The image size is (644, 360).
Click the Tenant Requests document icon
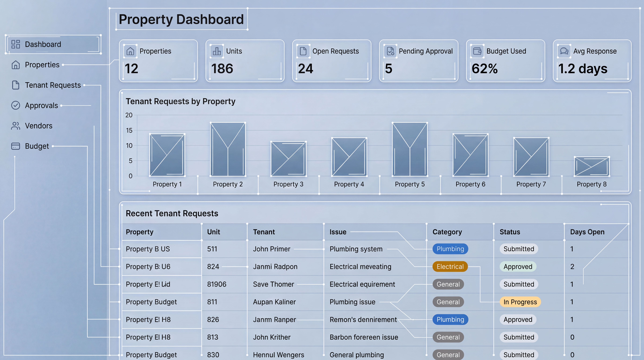pyautogui.click(x=15, y=85)
